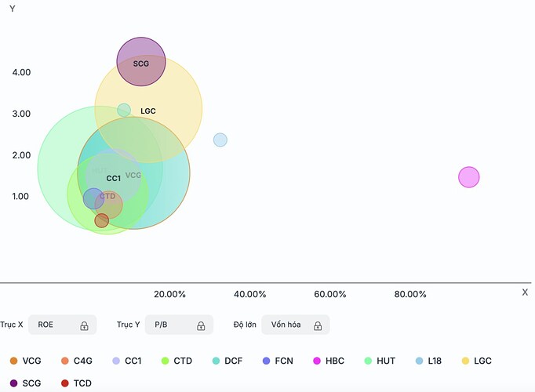535x392 pixels.
Task: Click the CTD legend color dot
Action: (x=166, y=361)
